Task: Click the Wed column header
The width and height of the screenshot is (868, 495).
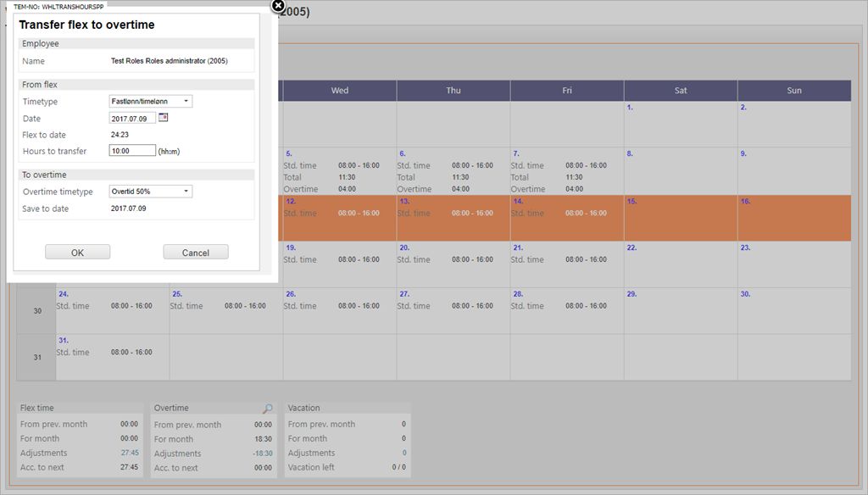Action: [x=340, y=91]
